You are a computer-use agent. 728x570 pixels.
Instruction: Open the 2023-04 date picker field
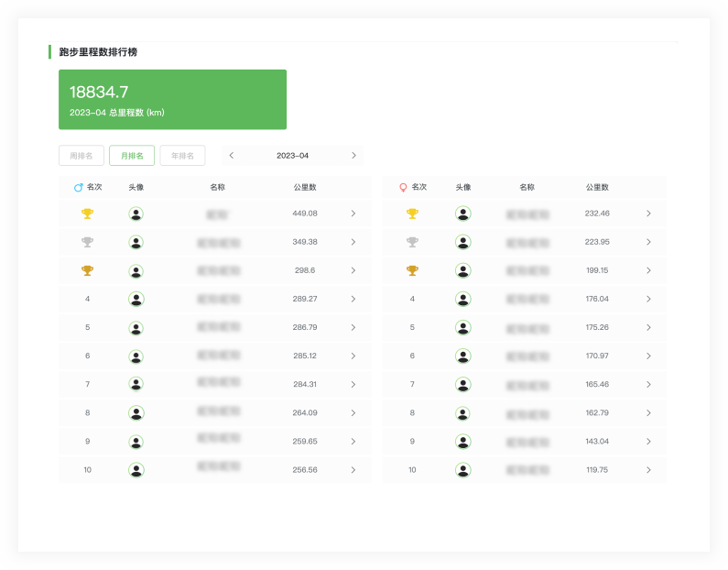click(x=292, y=156)
